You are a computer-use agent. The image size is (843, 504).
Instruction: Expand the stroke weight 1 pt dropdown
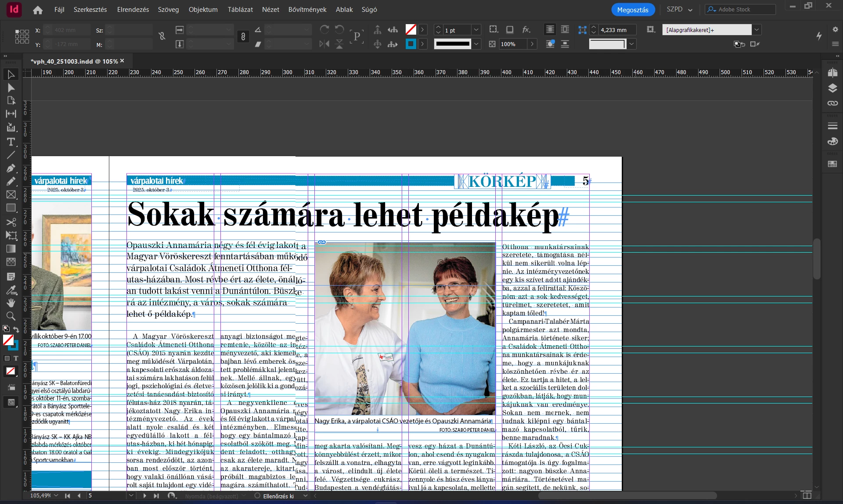click(x=476, y=30)
